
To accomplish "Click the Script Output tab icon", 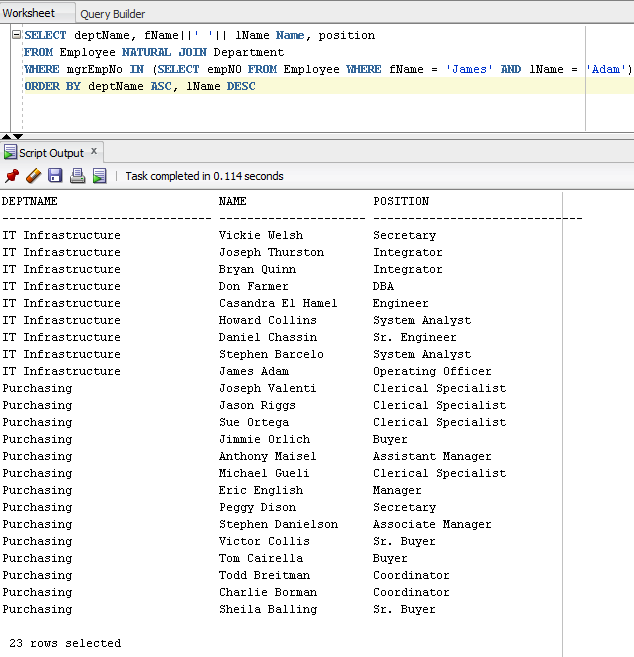I will click(x=10, y=153).
